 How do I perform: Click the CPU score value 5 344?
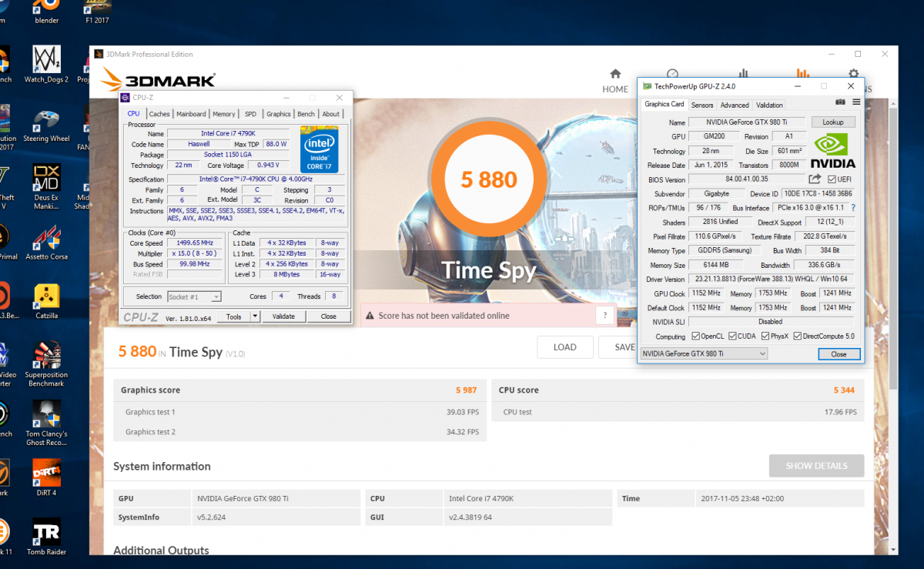click(844, 390)
